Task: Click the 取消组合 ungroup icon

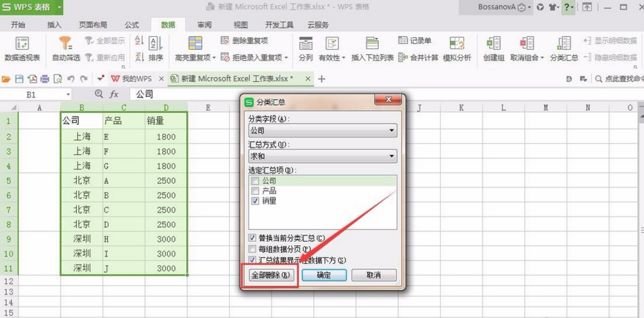Action: pyautogui.click(x=527, y=43)
